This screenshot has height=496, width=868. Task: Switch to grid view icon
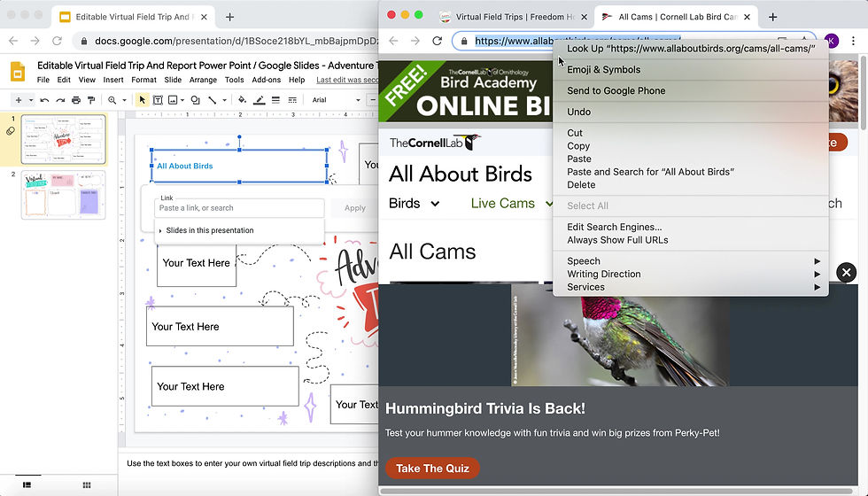point(87,485)
